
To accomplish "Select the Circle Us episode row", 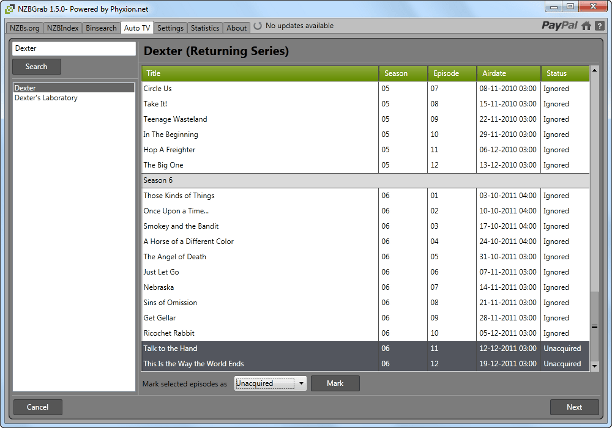I will point(365,89).
